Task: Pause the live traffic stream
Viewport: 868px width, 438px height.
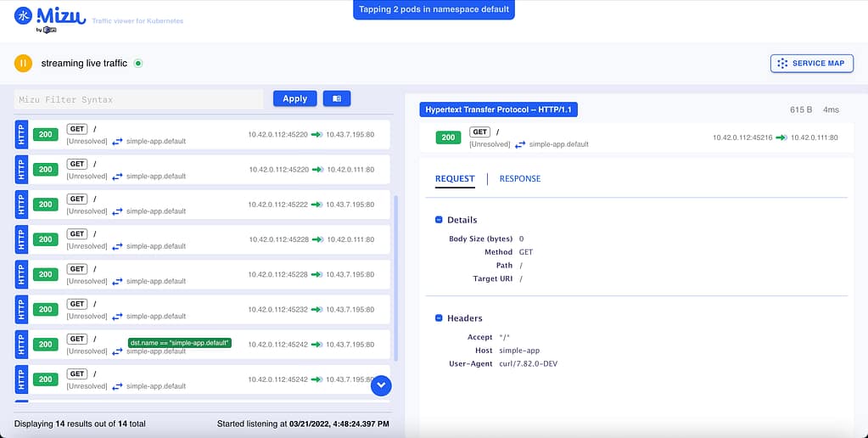Action: tap(23, 63)
